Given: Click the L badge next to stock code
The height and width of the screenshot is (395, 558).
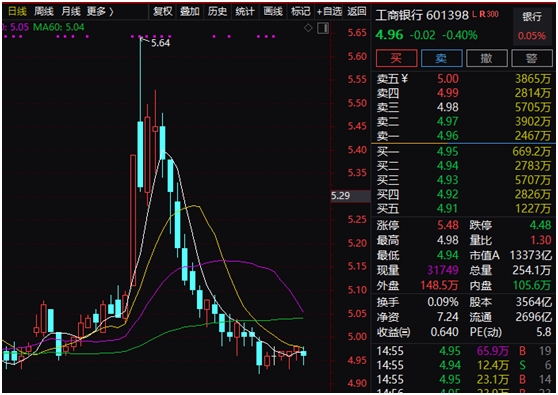Looking at the screenshot, I should click(474, 14).
